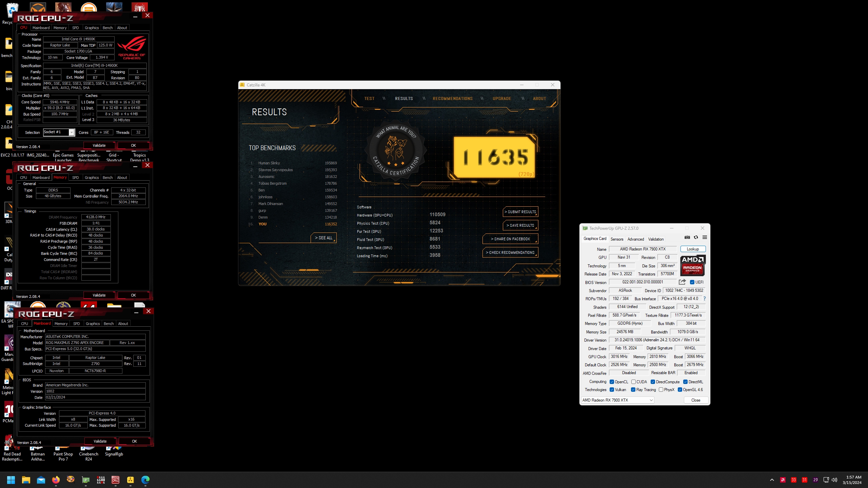Open Catzilla UPGRADE tab
Screen dimensions: 868x488
(x=502, y=99)
